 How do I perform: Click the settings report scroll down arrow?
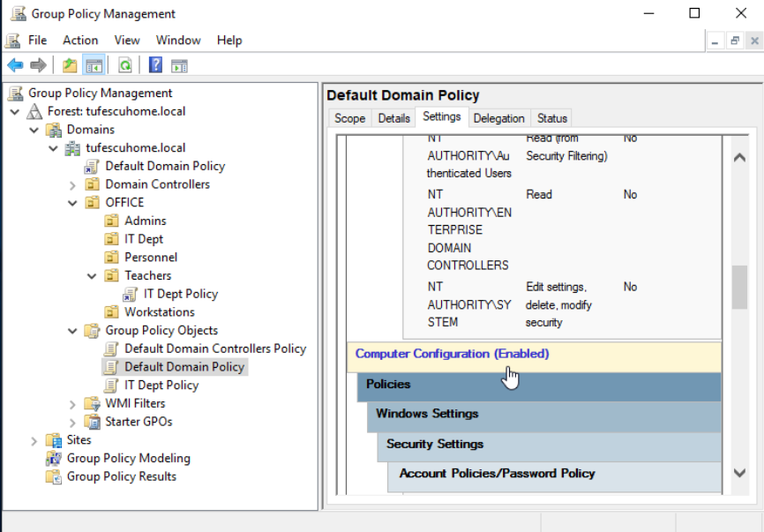coord(739,473)
